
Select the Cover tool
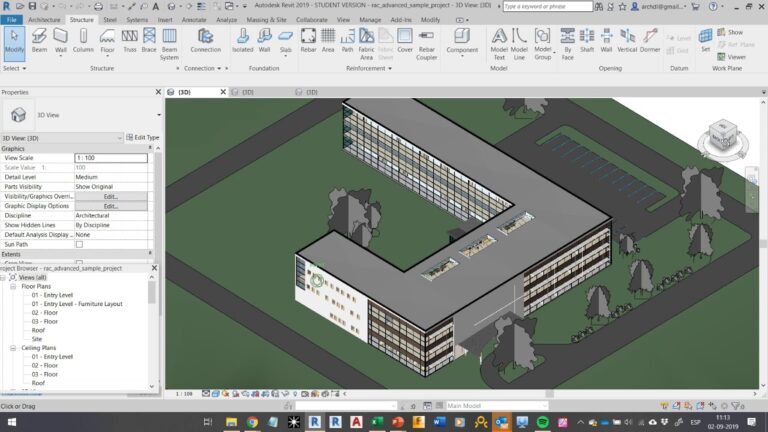coord(405,41)
